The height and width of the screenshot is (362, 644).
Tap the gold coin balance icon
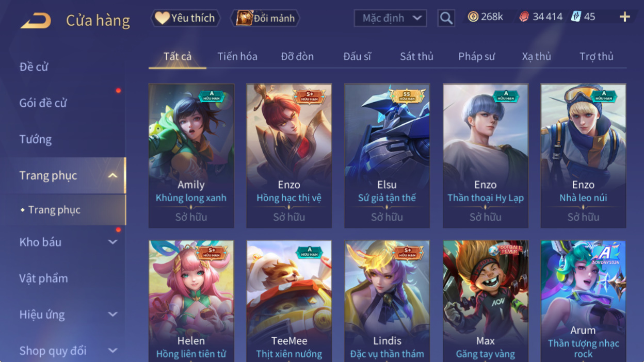(x=473, y=17)
